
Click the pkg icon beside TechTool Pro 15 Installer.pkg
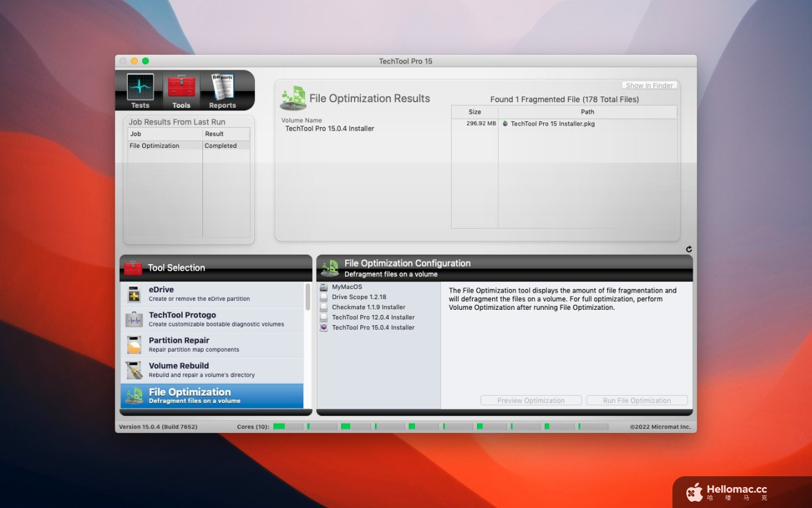tap(505, 124)
